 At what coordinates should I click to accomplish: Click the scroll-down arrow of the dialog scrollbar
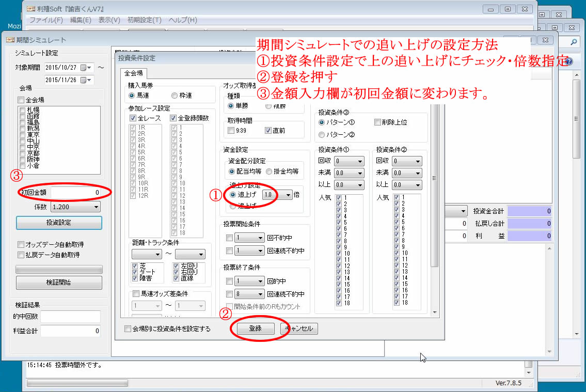click(x=434, y=312)
